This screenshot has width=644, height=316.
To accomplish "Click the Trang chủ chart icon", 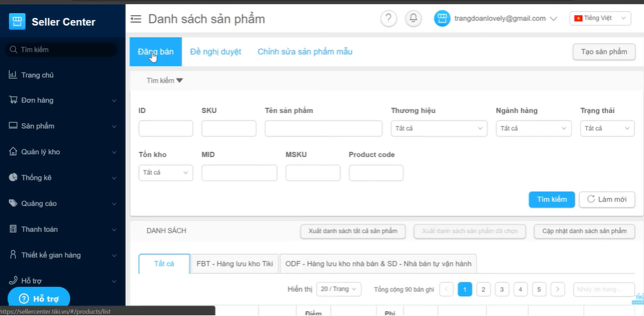I will 12,75.
